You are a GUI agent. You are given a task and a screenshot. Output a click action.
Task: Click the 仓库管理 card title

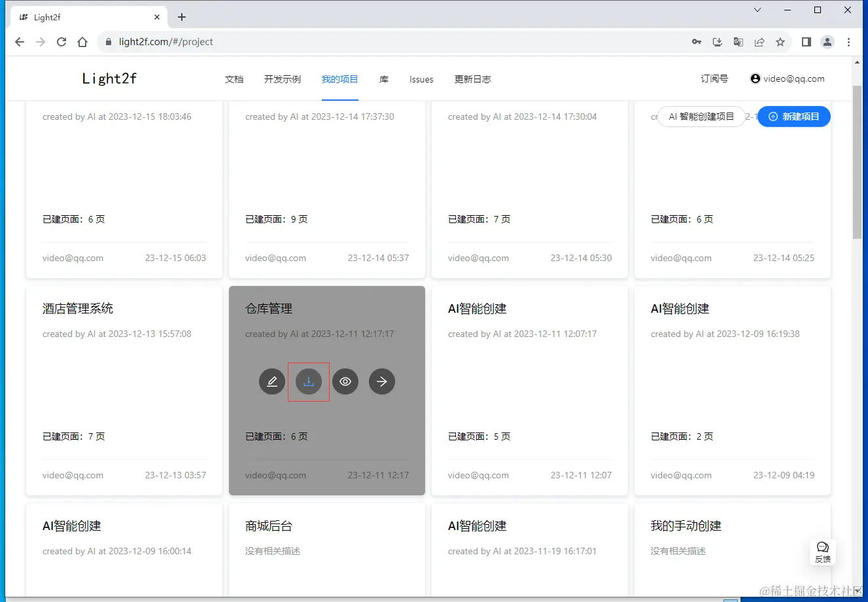coord(269,309)
